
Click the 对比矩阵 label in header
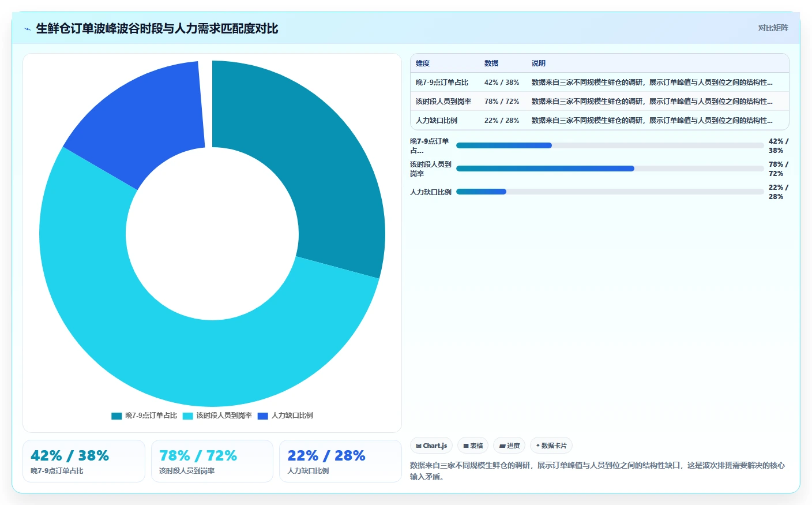[773, 28]
